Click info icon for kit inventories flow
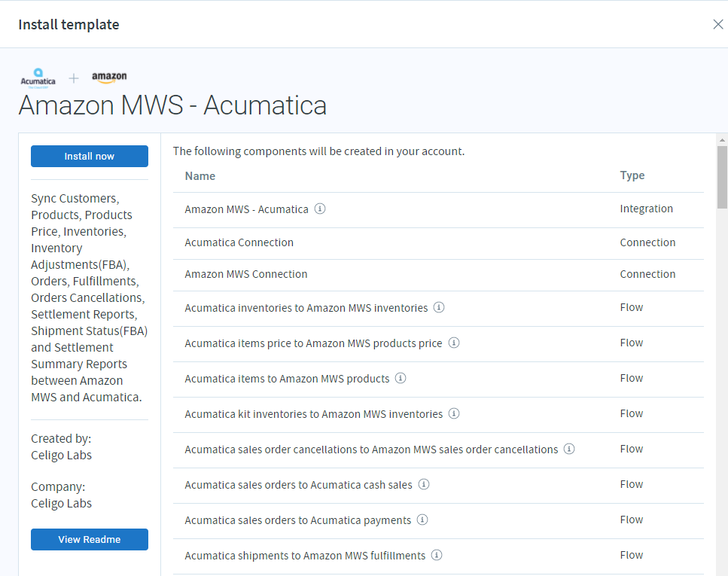This screenshot has height=576, width=728. point(454,413)
